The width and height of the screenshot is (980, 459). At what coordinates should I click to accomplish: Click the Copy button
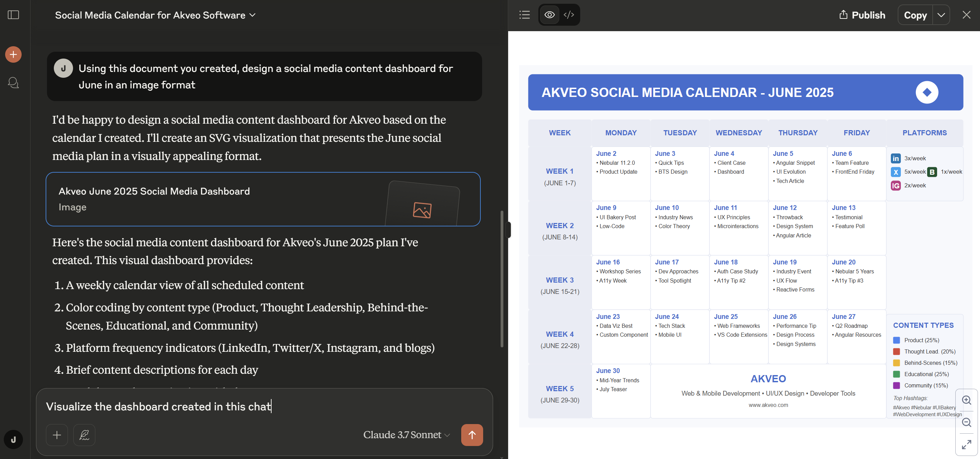(915, 15)
